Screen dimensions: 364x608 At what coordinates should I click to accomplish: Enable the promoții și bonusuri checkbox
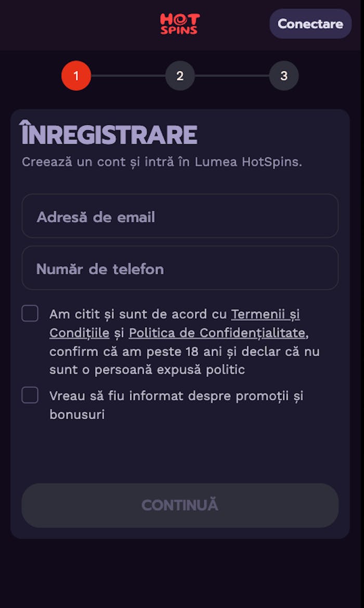point(30,396)
